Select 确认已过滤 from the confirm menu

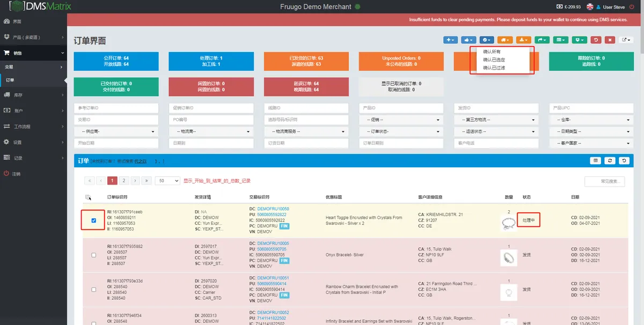point(494,68)
